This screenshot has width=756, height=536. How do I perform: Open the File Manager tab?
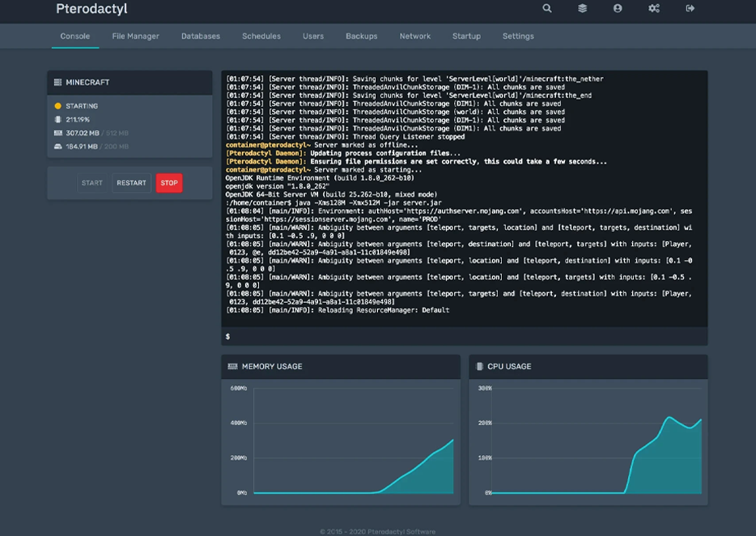pyautogui.click(x=135, y=36)
